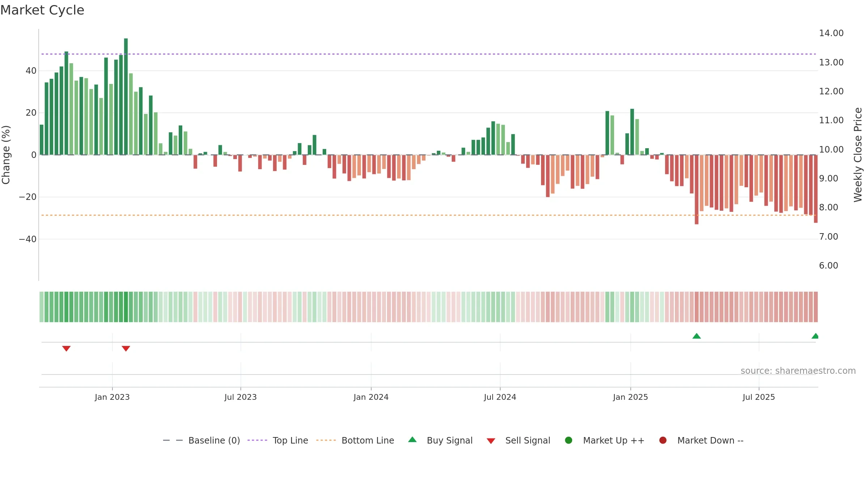Click the purple Top Line dashes in legend
The height and width of the screenshot is (488, 868).
tap(257, 440)
